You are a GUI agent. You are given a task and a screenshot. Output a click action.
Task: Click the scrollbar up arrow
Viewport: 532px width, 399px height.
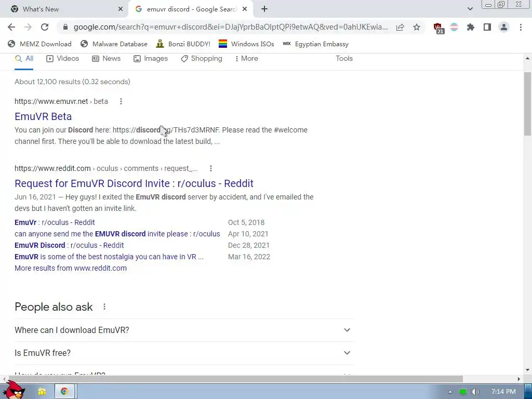527,58
